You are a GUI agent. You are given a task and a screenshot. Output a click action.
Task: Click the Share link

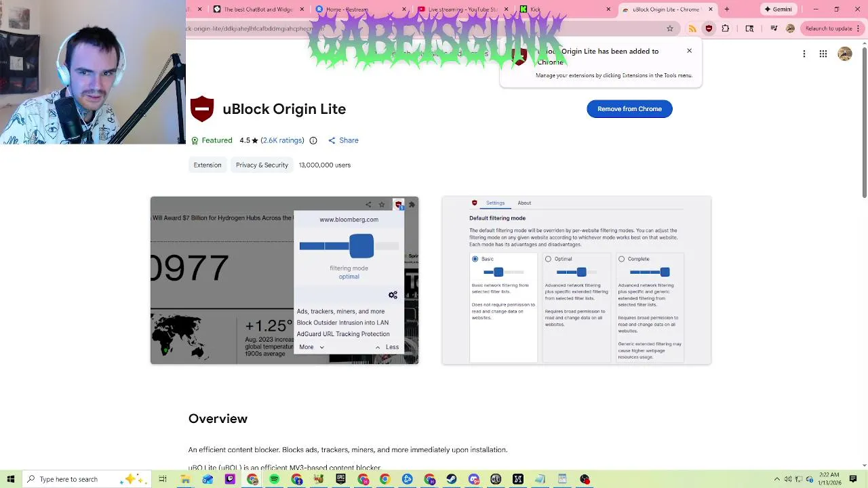coord(343,140)
